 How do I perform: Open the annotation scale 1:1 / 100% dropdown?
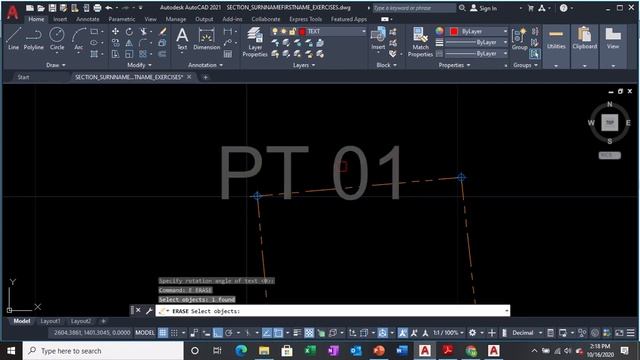tap(448, 333)
